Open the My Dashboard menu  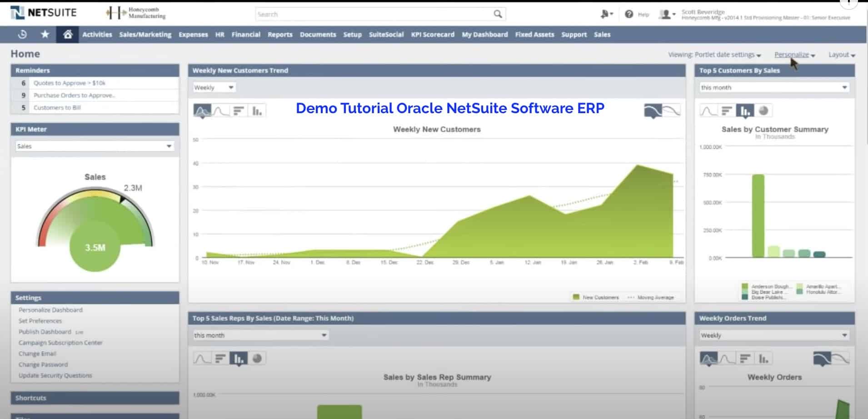[x=485, y=35]
